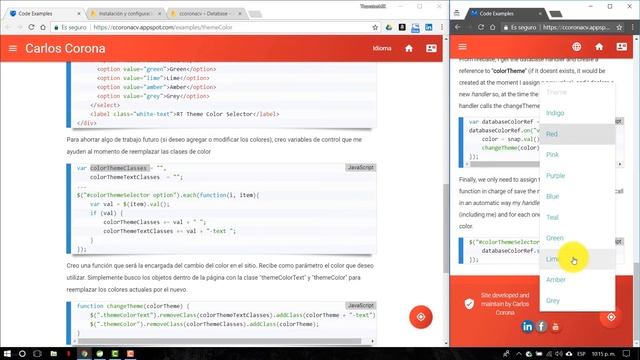Click first JavaScript label on code block
640x360 pixels.
(x=360, y=167)
